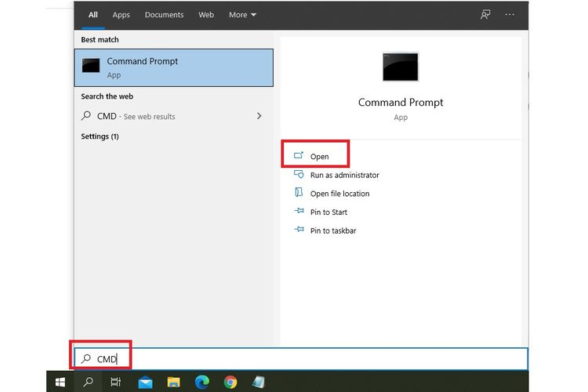588x392 pixels.
Task: Click the feedback icon in the search header
Action: [x=485, y=15]
